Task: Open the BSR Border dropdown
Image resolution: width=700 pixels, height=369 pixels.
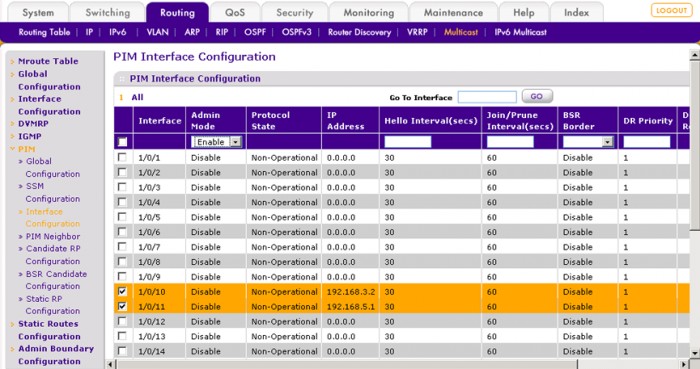Action: tap(588, 142)
